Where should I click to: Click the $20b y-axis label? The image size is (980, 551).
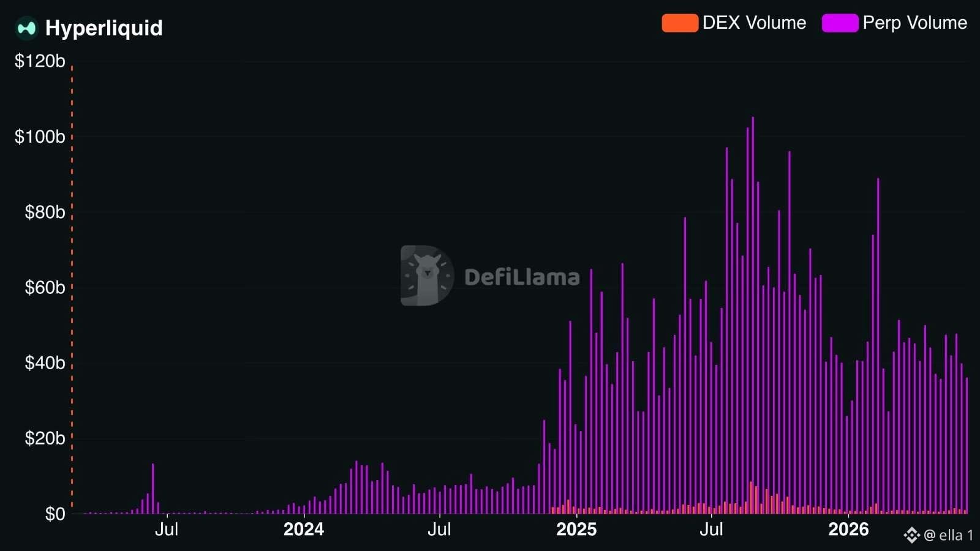pos(45,438)
